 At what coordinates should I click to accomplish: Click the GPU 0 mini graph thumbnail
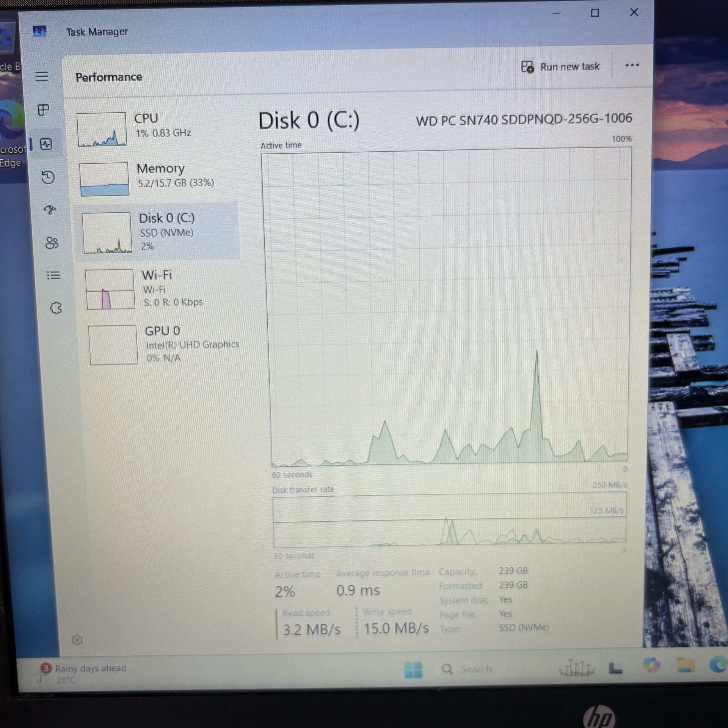pos(113,345)
